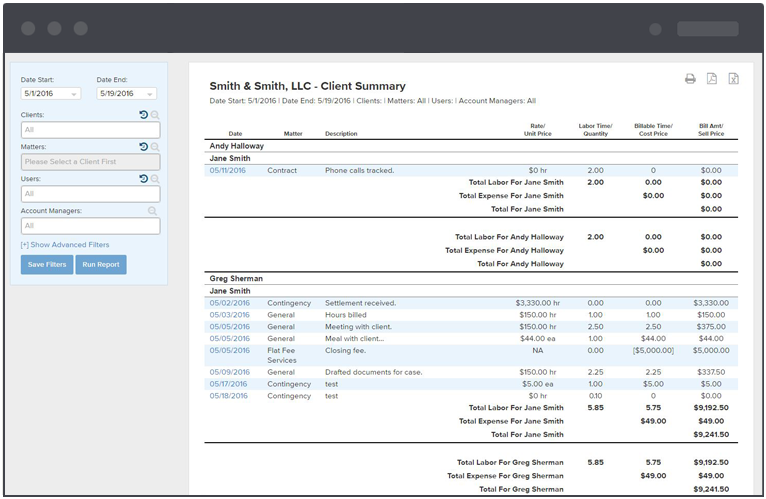The height and width of the screenshot is (499, 766).
Task: Focus the Users input field
Action: 90,194
